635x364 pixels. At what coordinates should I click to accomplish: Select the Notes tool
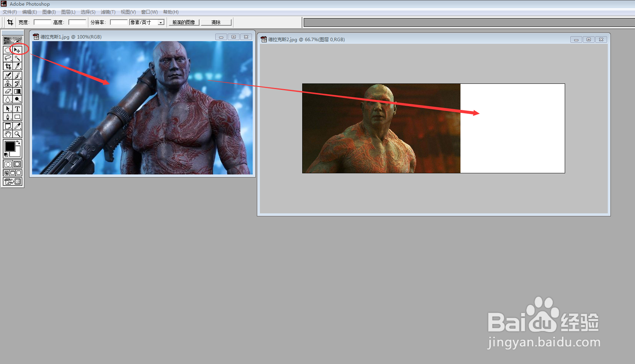click(8, 126)
